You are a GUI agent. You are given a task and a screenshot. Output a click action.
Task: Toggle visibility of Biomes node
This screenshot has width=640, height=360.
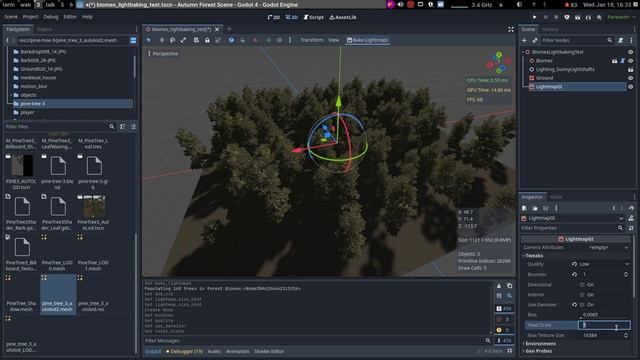tap(631, 61)
